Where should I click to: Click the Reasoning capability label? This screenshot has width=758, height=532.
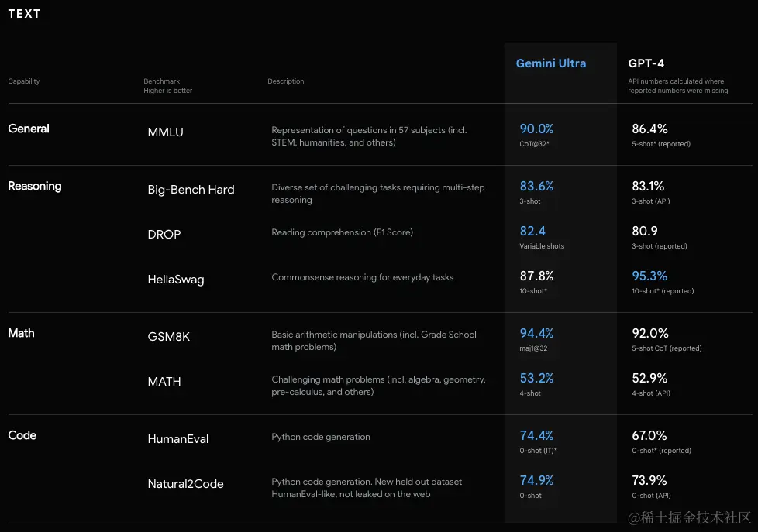point(35,186)
